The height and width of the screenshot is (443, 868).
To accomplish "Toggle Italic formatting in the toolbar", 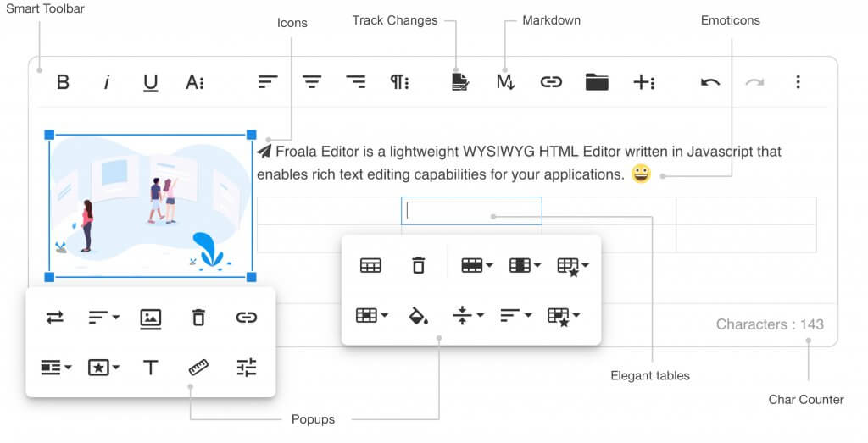I will 106,82.
